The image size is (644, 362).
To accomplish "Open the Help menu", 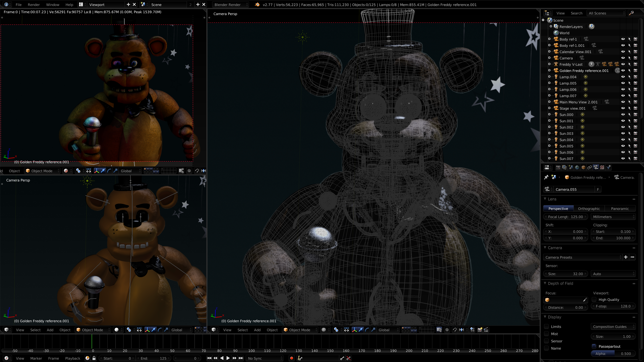I will click(69, 5).
